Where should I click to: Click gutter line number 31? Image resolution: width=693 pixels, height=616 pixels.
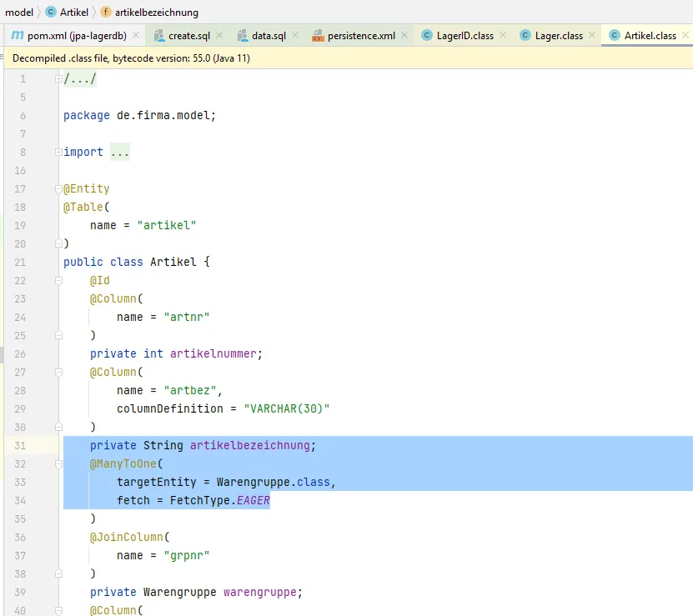point(20,445)
